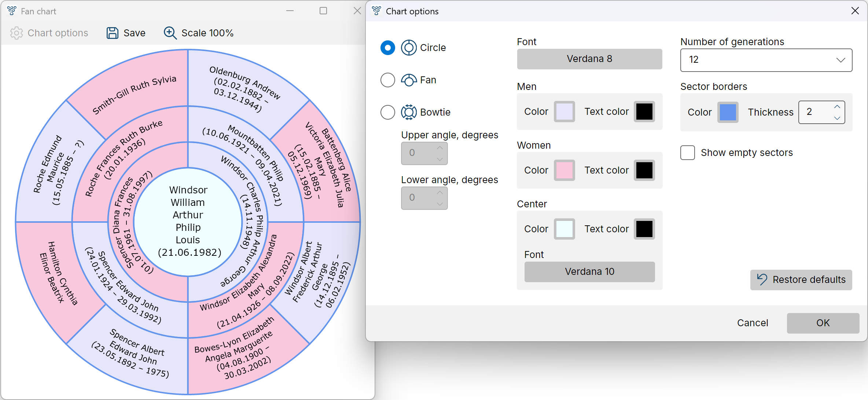Enable Show empty sectors checkbox
The width and height of the screenshot is (868, 400).
coord(688,153)
